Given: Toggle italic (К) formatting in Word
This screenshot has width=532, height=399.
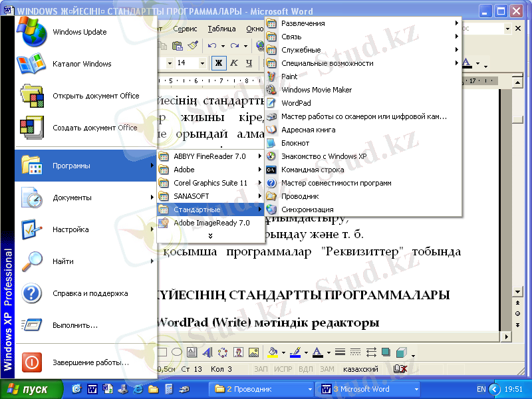Looking at the screenshot, I should click(234, 63).
